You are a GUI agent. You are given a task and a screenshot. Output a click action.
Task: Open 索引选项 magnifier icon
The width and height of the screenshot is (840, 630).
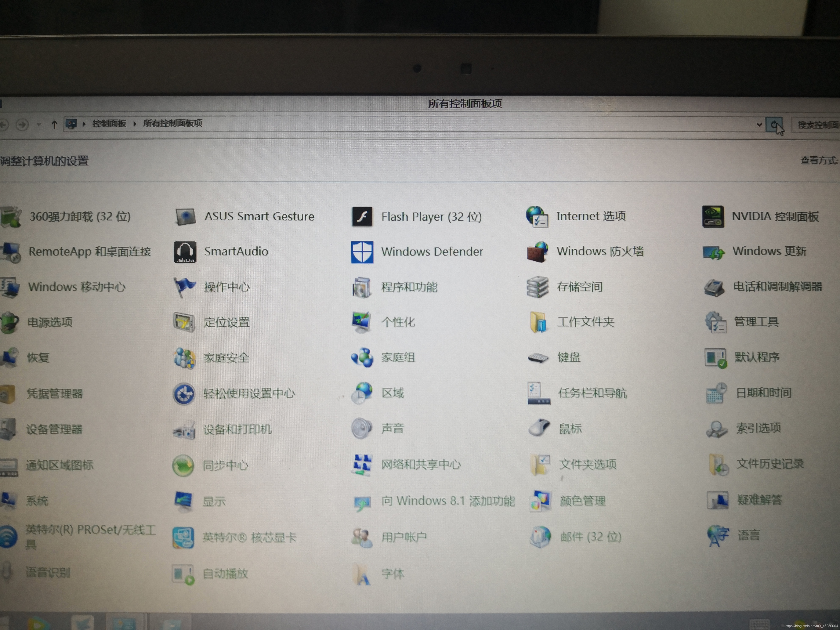coord(717,429)
